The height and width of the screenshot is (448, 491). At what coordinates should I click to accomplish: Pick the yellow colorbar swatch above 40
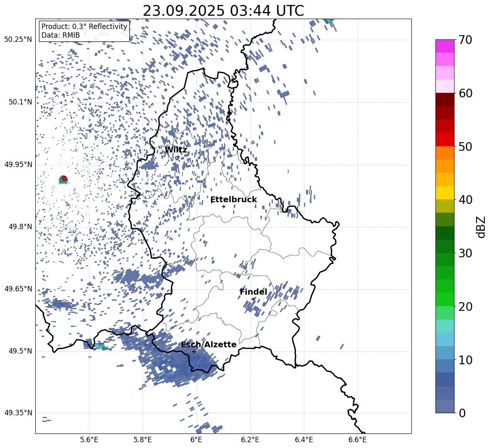click(x=445, y=193)
